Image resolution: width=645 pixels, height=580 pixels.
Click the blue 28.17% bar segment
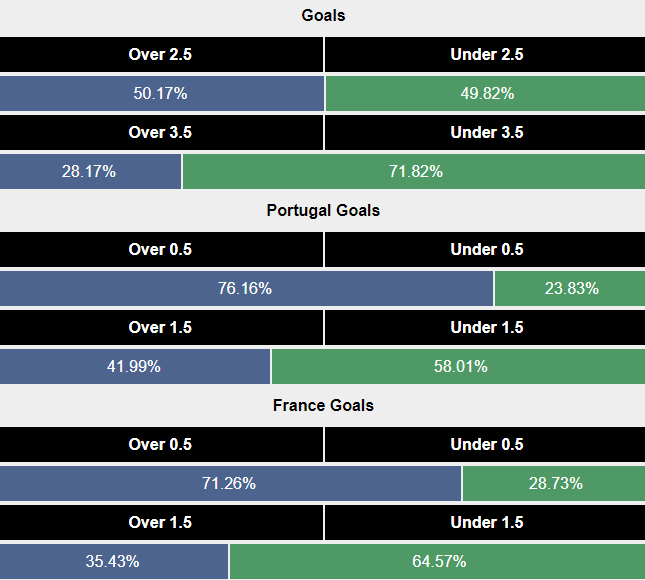pyautogui.click(x=89, y=172)
